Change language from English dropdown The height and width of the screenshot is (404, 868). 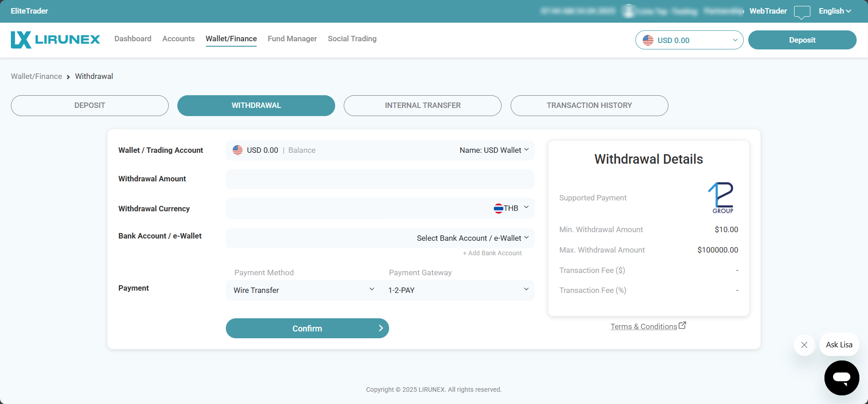click(x=834, y=11)
